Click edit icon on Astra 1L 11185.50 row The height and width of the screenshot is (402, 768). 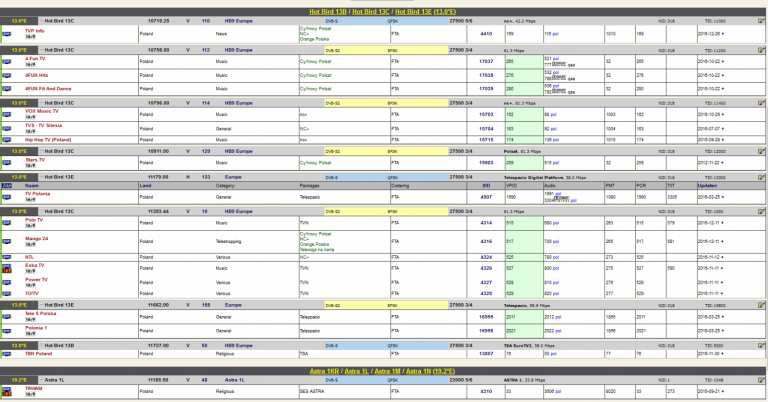point(761,380)
